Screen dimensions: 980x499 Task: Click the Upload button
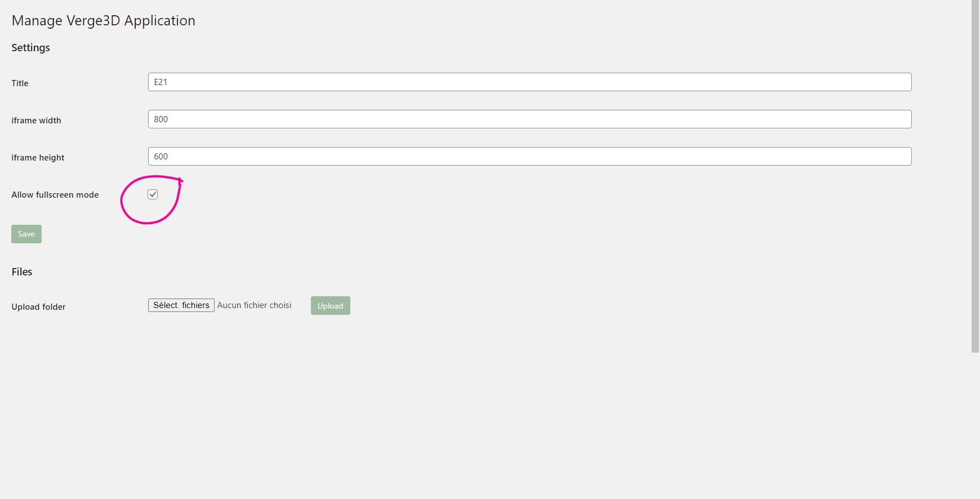[331, 306]
